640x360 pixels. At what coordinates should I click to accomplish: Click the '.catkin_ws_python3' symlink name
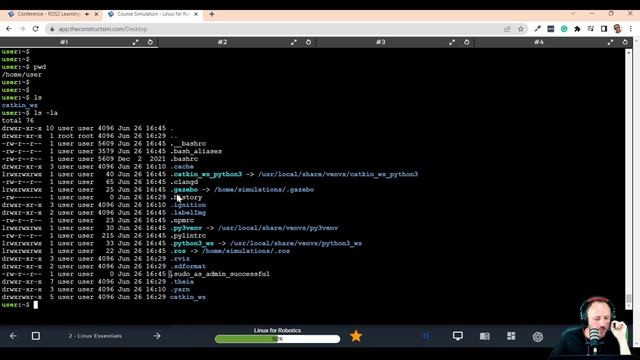pyautogui.click(x=206, y=174)
